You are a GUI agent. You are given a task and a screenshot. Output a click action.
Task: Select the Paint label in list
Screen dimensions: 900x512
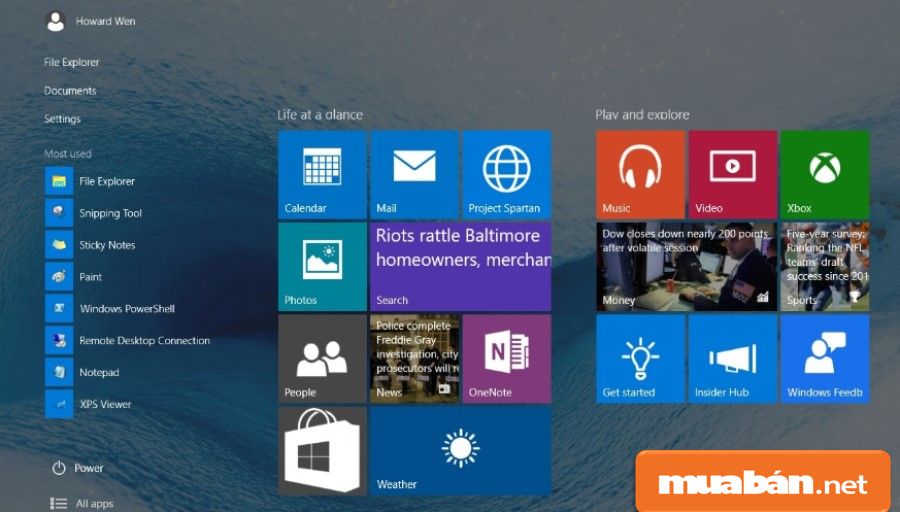91,277
